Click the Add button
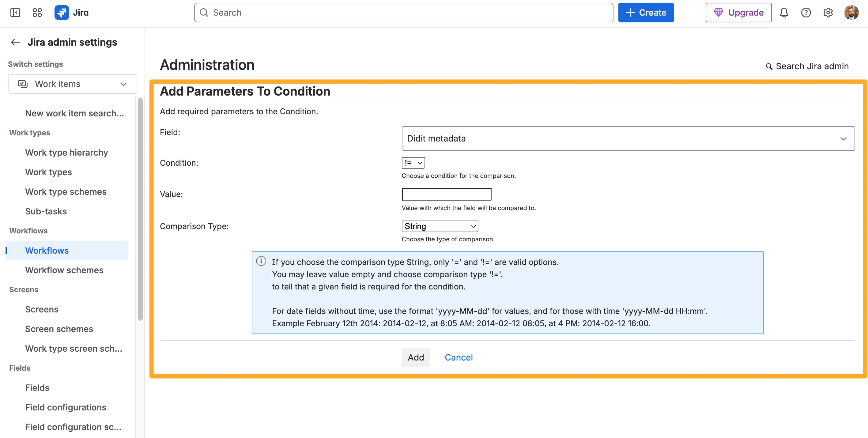Image resolution: width=868 pixels, height=438 pixels. tap(416, 357)
